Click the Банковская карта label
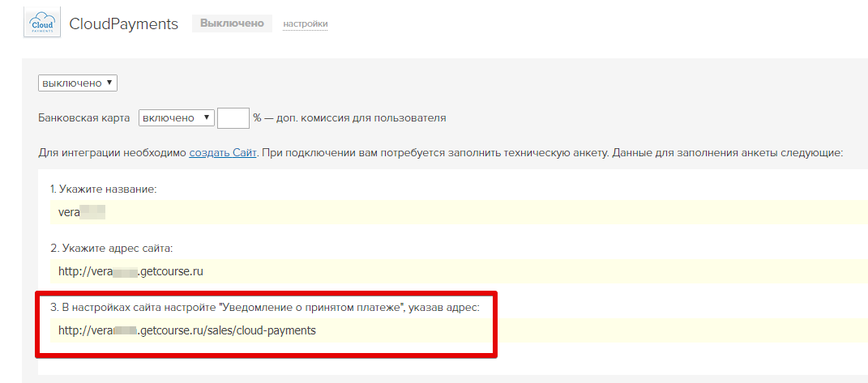 click(84, 118)
